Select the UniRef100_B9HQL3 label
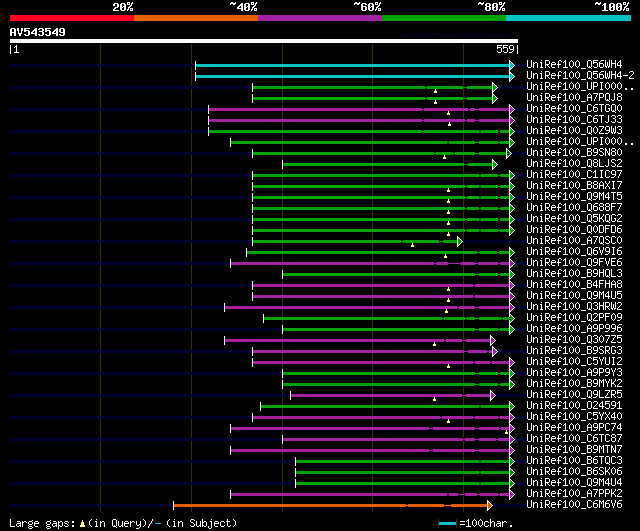The height and width of the screenshot is (531, 640). [x=574, y=274]
